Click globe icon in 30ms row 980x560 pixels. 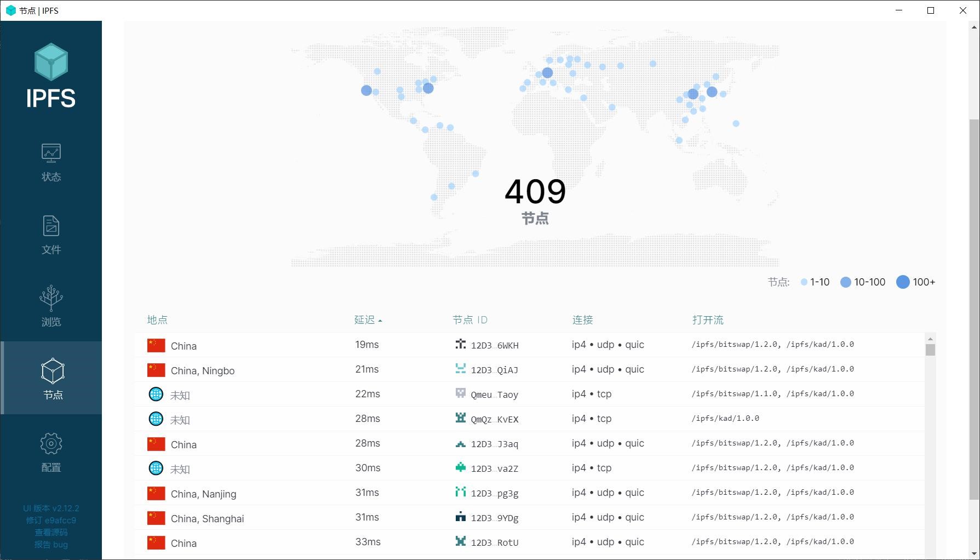[156, 468]
